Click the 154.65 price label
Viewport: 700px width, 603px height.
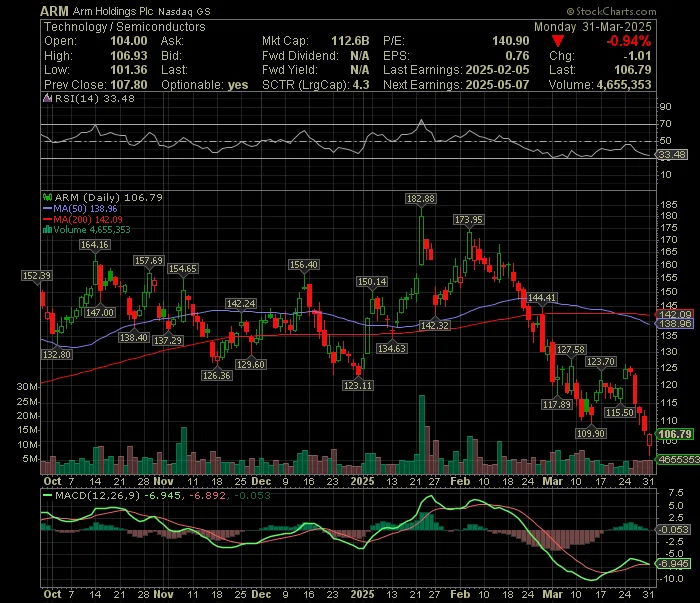[183, 268]
